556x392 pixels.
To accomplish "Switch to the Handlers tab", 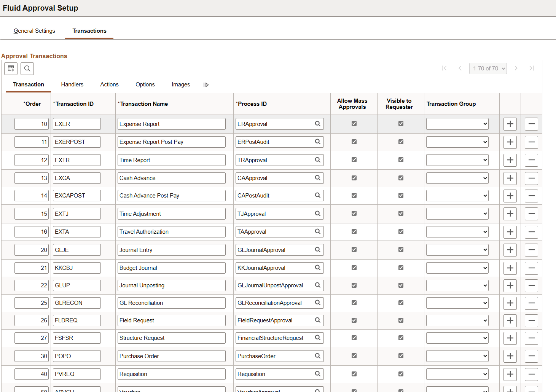I will 72,84.
